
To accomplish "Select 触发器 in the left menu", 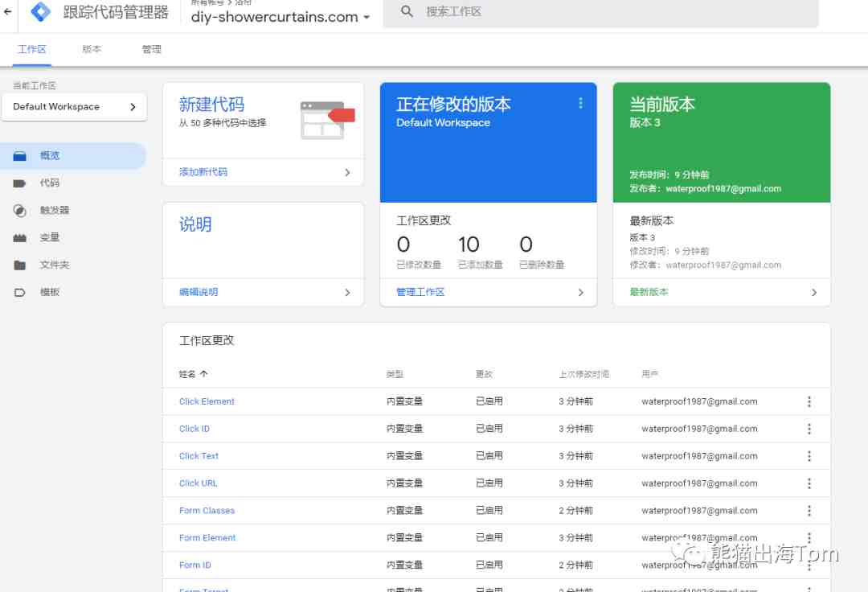I will 55,211.
